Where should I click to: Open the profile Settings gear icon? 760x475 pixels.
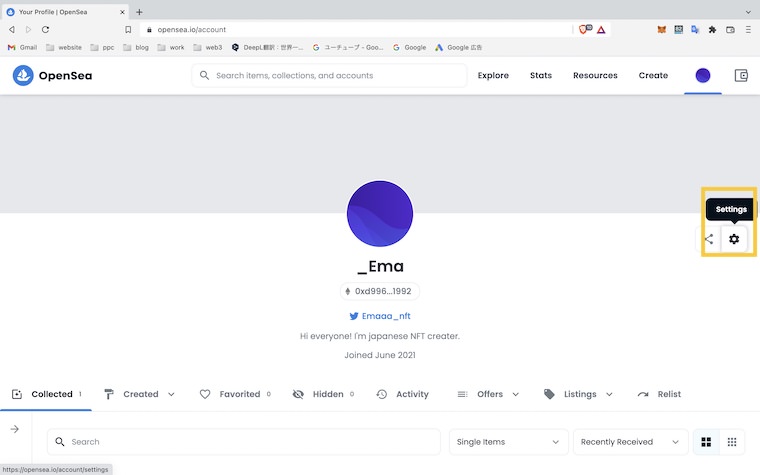734,239
